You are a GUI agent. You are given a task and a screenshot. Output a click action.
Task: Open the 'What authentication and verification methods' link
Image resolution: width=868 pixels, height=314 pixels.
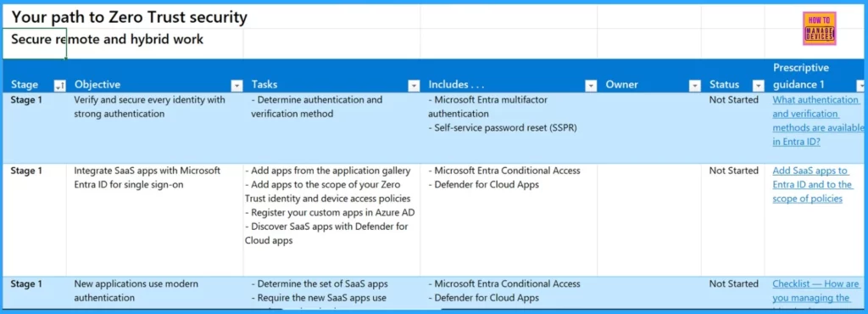(x=818, y=121)
